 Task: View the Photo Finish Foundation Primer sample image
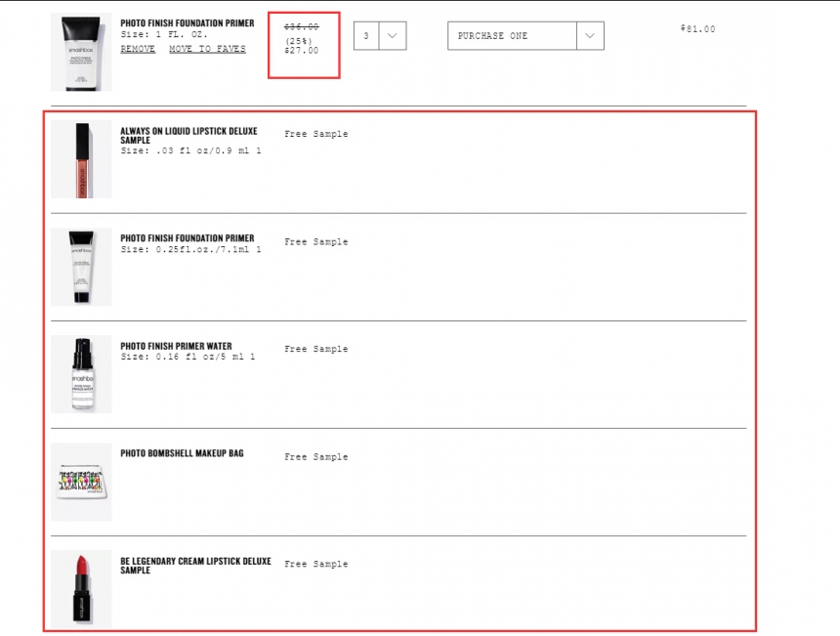pos(81,267)
